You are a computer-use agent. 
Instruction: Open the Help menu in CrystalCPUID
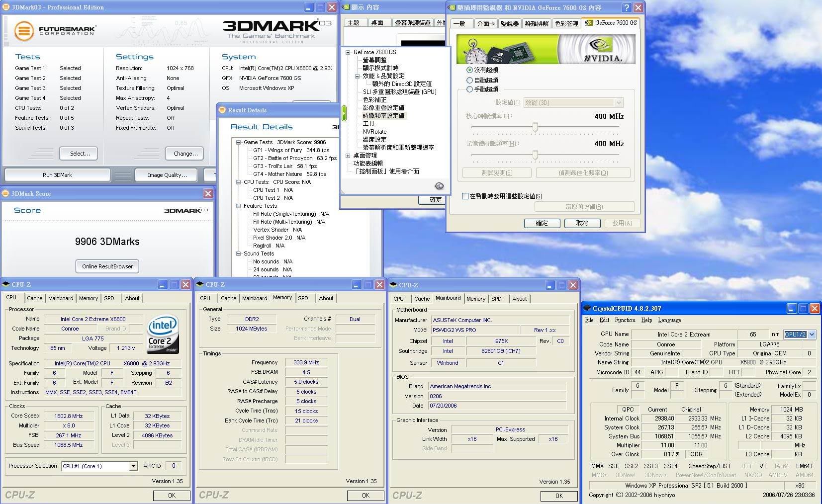coord(646,320)
